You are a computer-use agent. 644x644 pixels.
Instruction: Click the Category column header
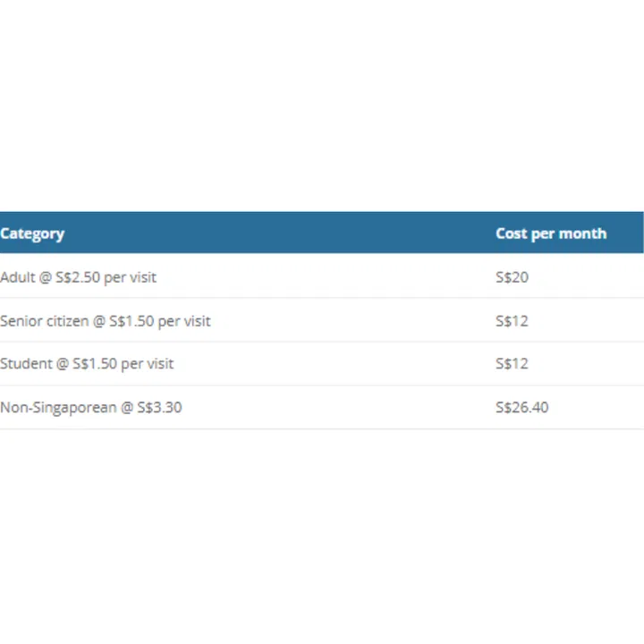(32, 233)
